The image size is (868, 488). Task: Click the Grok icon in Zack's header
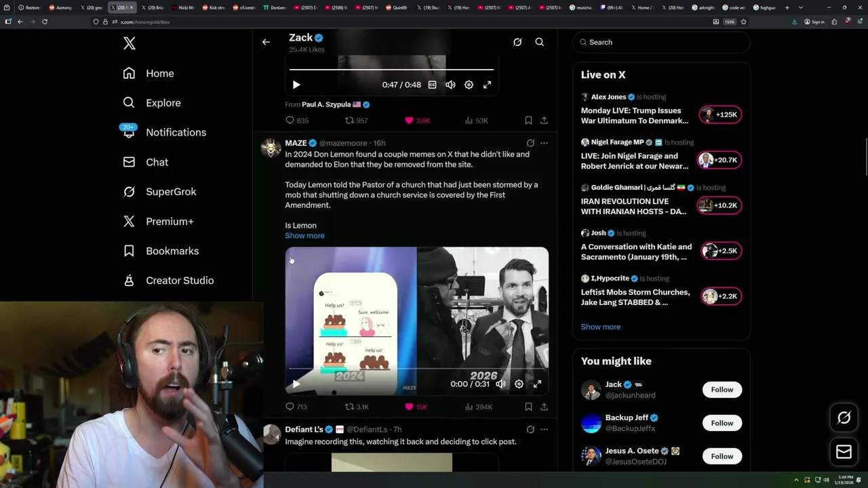coord(517,42)
